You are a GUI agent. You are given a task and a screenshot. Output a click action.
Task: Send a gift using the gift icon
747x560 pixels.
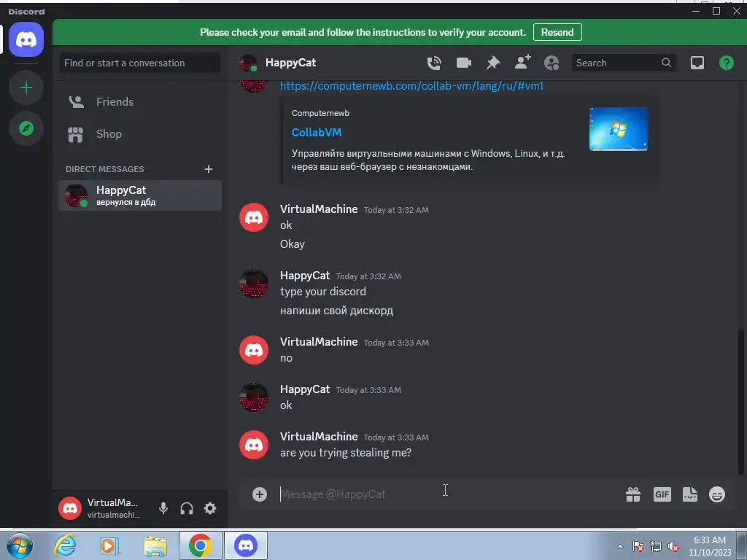coord(633,494)
